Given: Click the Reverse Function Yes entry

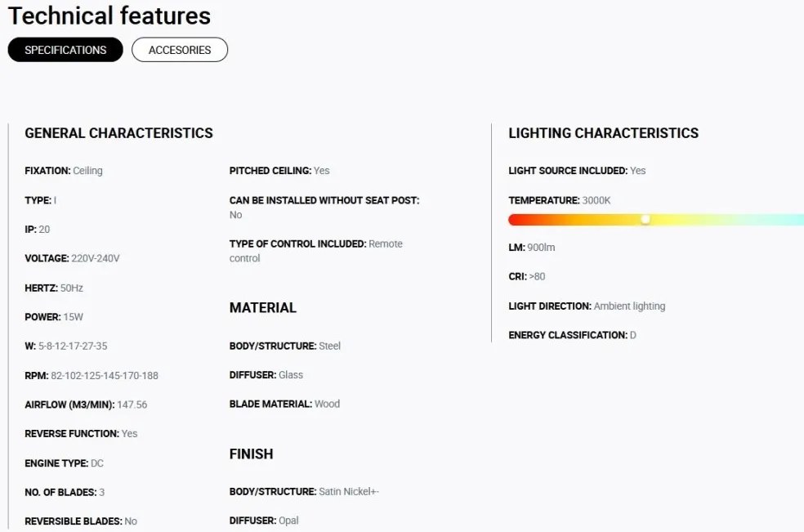Looking at the screenshot, I should (81, 434).
